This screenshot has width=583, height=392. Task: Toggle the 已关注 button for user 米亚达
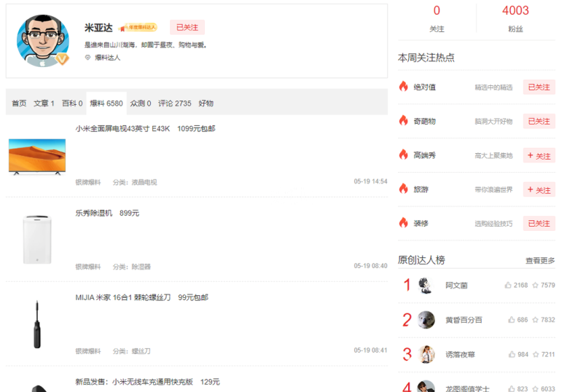click(187, 28)
